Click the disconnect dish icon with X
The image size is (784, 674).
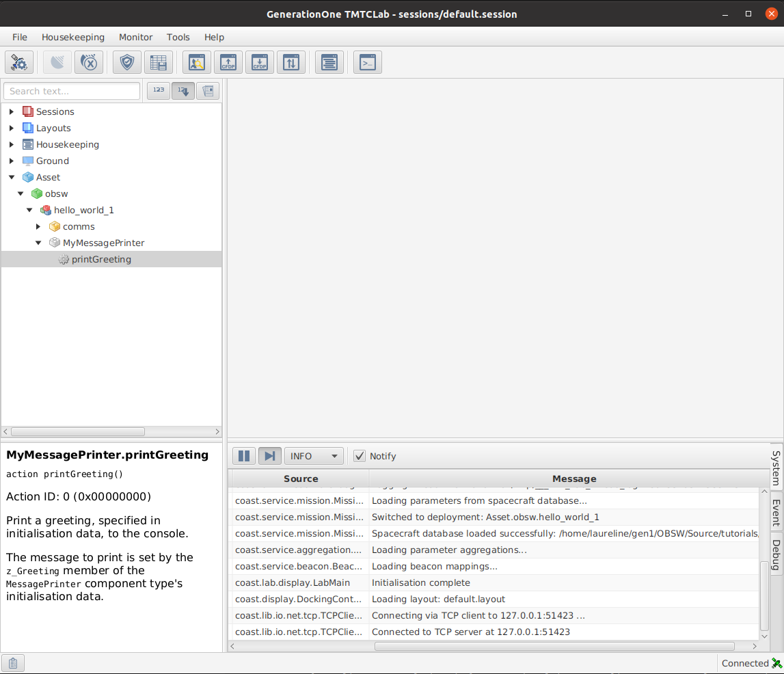click(88, 63)
